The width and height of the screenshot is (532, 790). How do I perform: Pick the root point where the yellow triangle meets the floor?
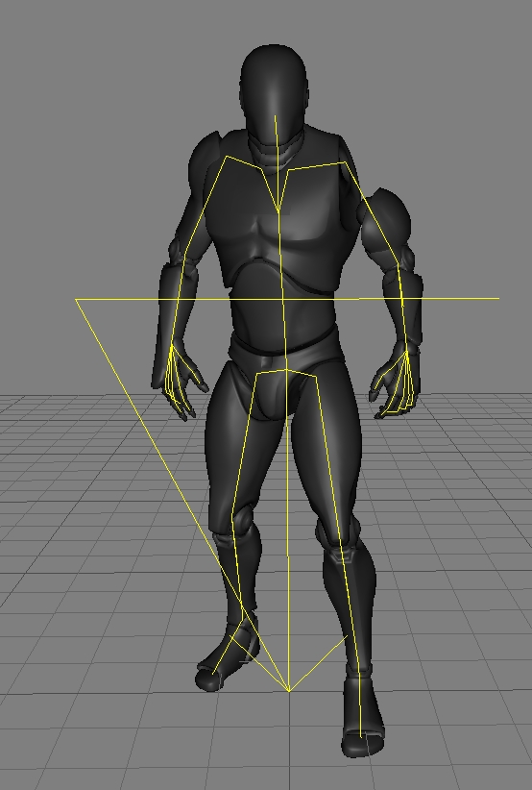click(289, 691)
